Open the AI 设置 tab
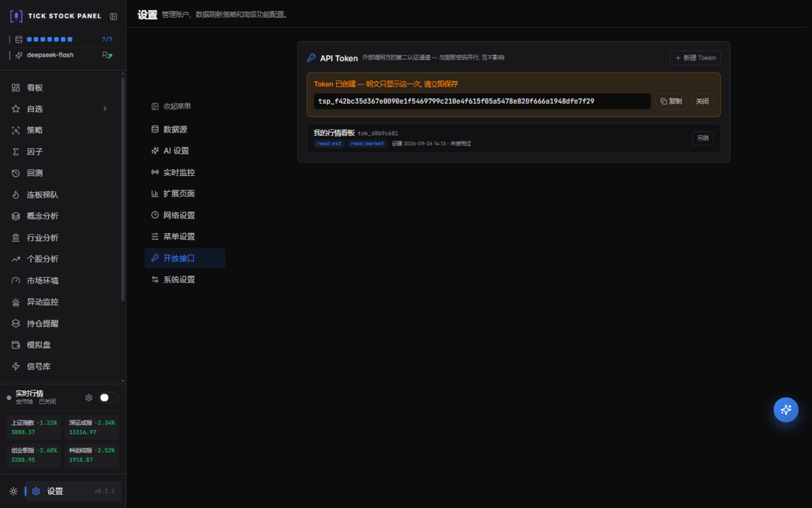This screenshot has height=508, width=812. (185, 151)
